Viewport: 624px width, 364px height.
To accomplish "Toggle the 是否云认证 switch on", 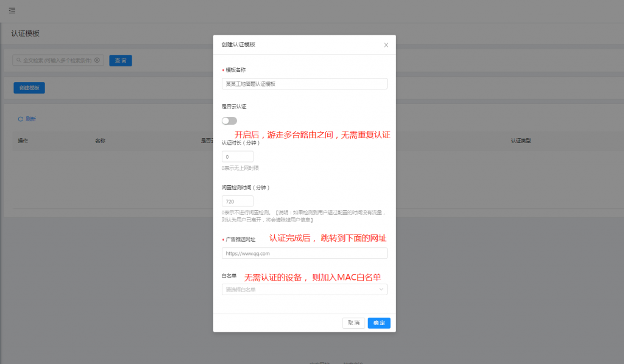I will [229, 121].
